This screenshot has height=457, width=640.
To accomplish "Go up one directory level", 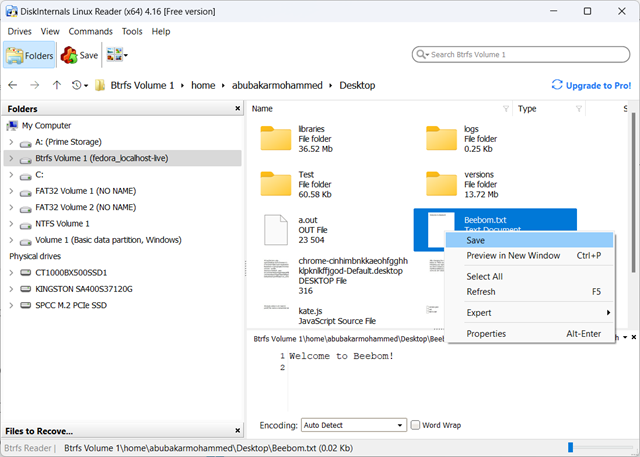I will tap(57, 86).
